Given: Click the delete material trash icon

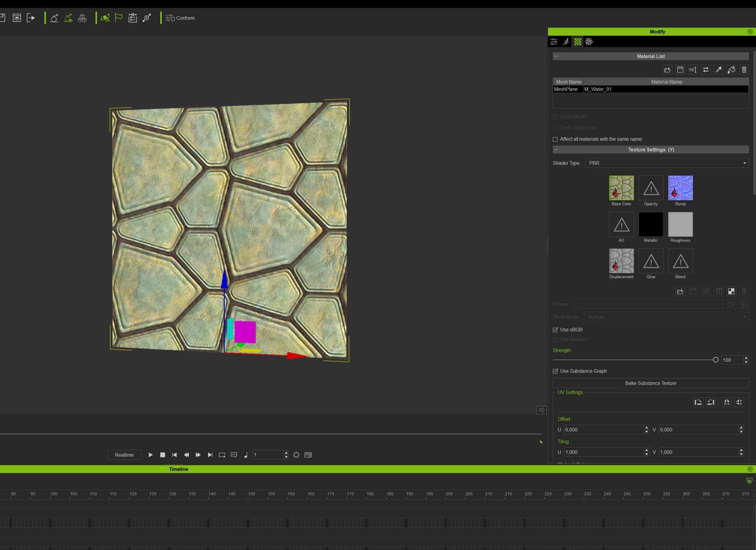Looking at the screenshot, I should (744, 70).
